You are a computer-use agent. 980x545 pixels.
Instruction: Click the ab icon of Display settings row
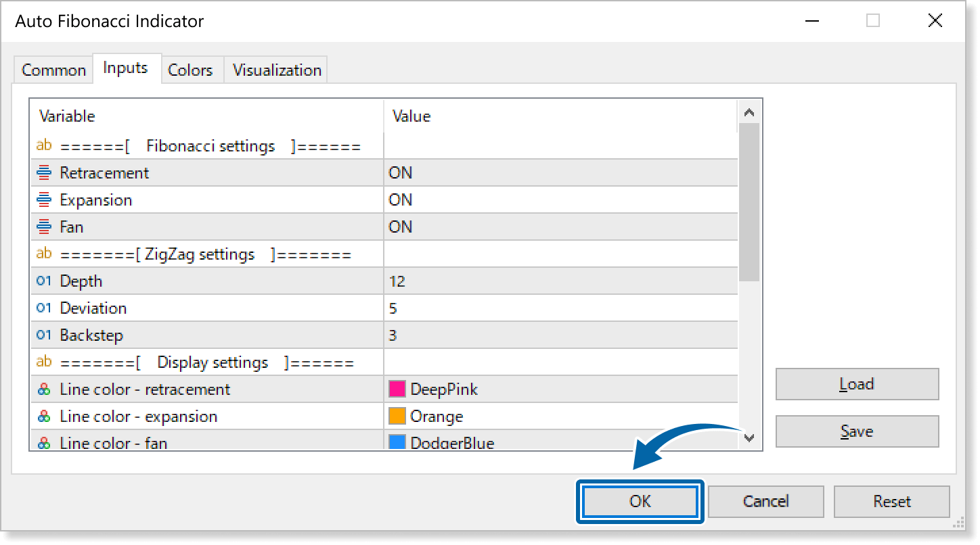coord(44,362)
